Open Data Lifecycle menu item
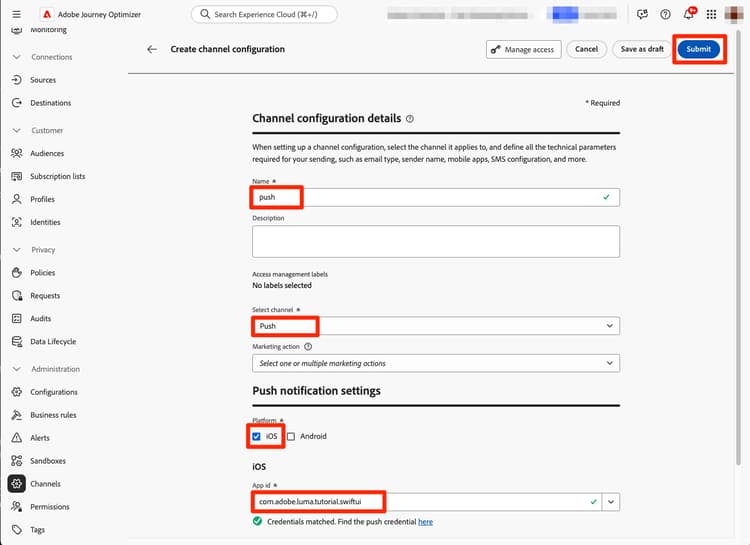This screenshot has width=750, height=545. point(53,341)
